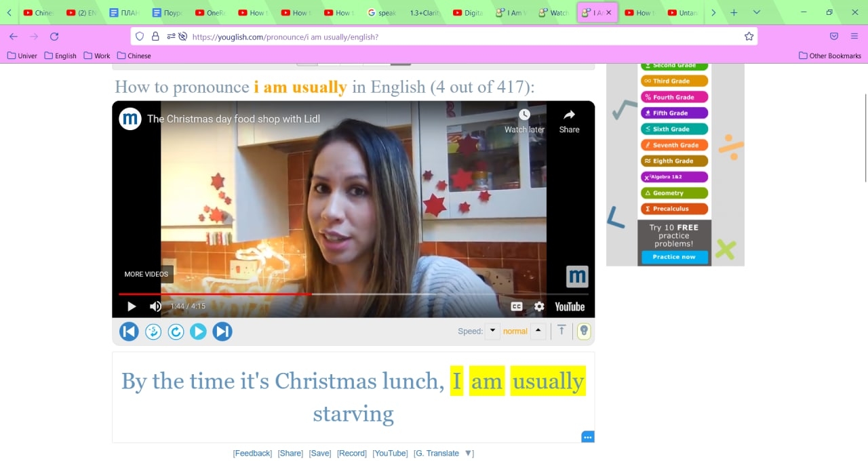
Task: Increase playback speed with up arrow
Action: [x=538, y=331]
